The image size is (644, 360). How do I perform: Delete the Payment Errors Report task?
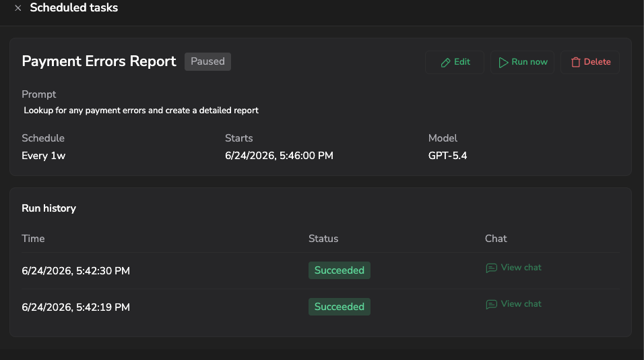tap(590, 62)
